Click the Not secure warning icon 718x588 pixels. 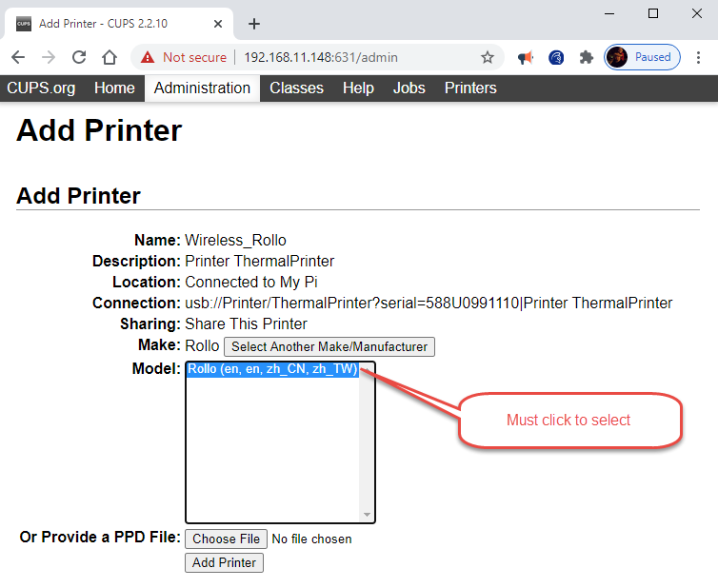click(148, 57)
